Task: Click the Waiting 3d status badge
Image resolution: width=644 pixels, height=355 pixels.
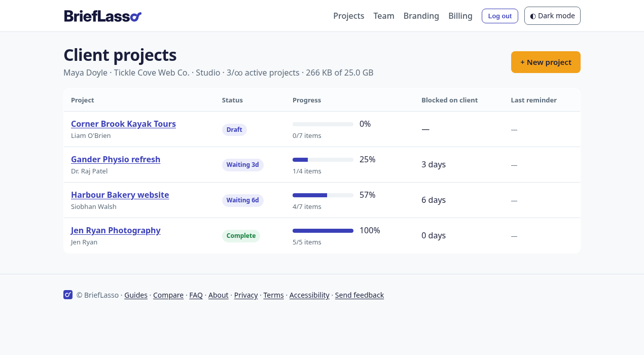Action: click(243, 165)
